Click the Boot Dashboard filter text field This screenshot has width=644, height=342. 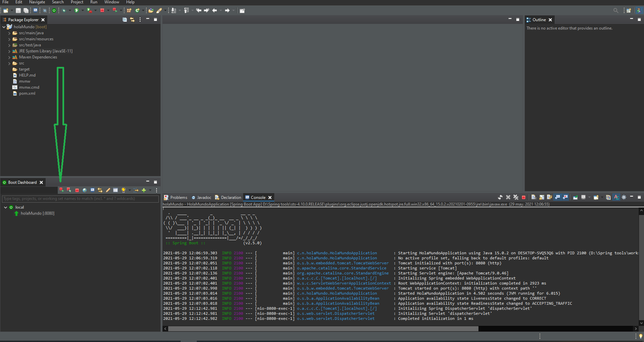[80, 199]
